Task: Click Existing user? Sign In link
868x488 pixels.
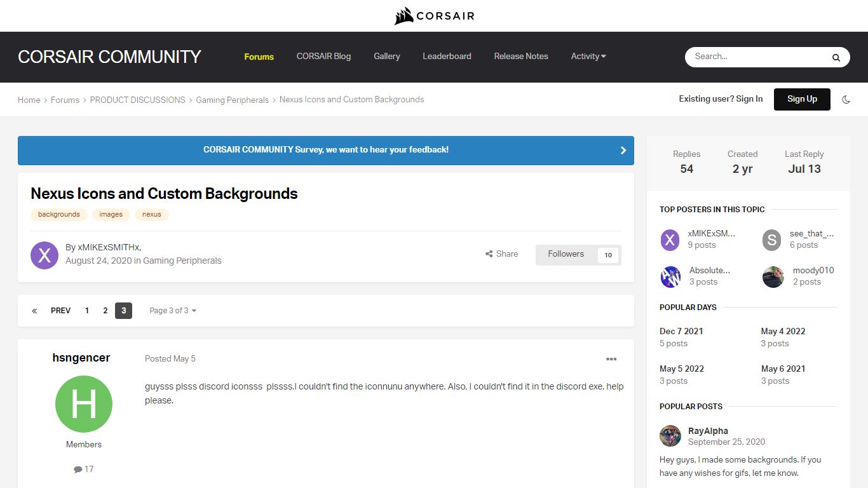Action: (721, 99)
